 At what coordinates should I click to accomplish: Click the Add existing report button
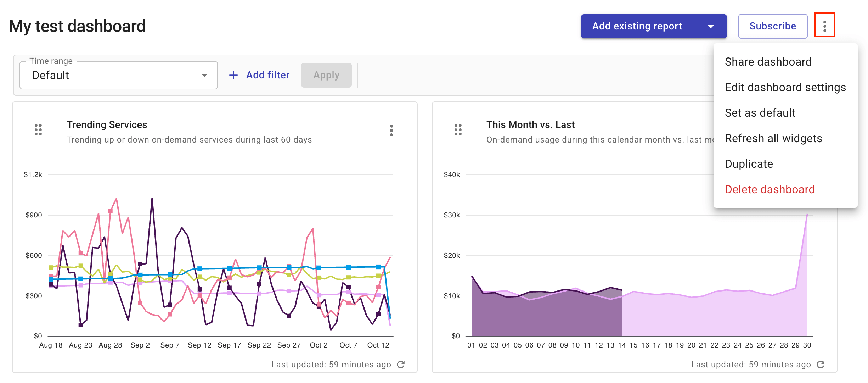637,26
